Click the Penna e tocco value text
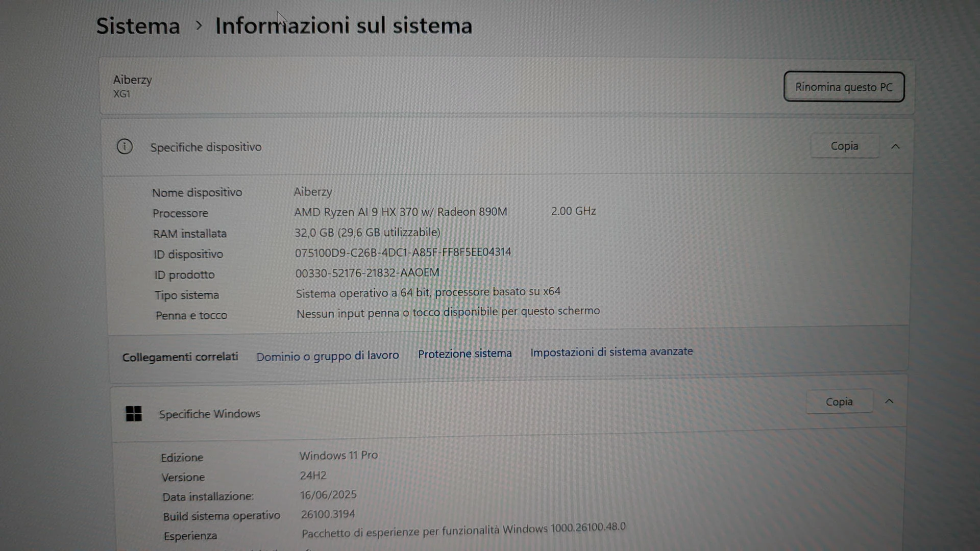980x551 pixels. point(448,312)
